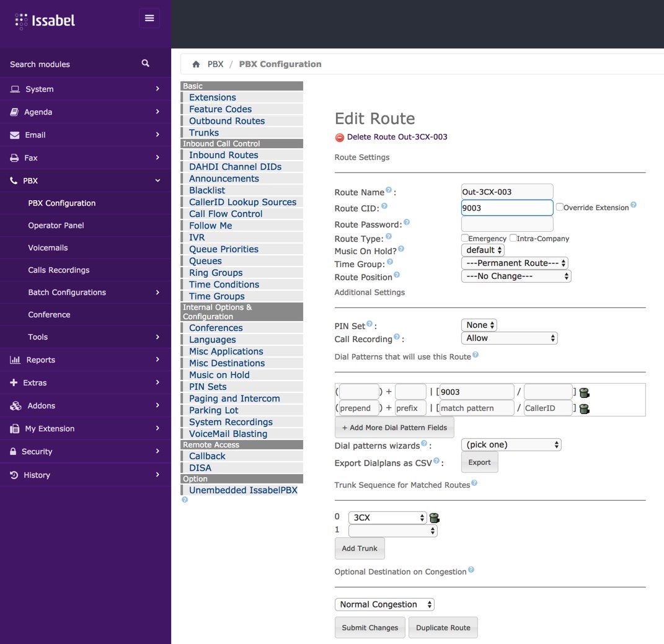Click the PIN Set help icon

point(370,324)
